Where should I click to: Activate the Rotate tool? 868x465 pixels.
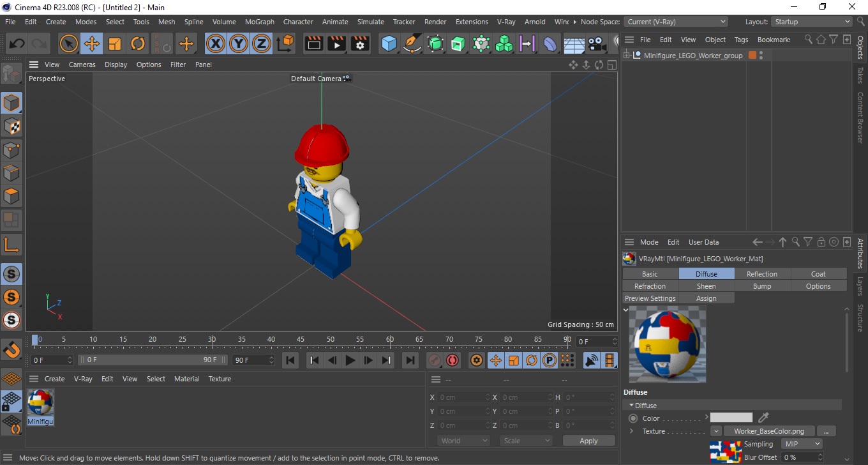[x=138, y=43]
